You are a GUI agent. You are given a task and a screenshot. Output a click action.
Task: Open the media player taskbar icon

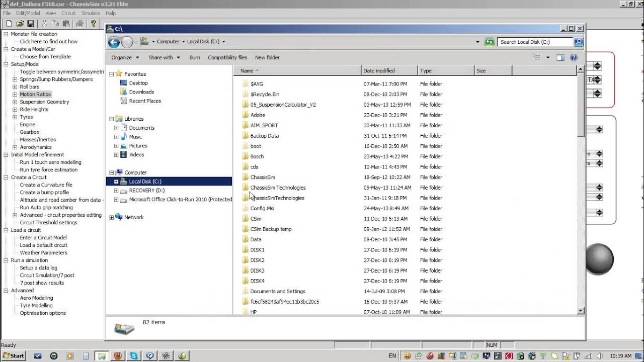69,355
